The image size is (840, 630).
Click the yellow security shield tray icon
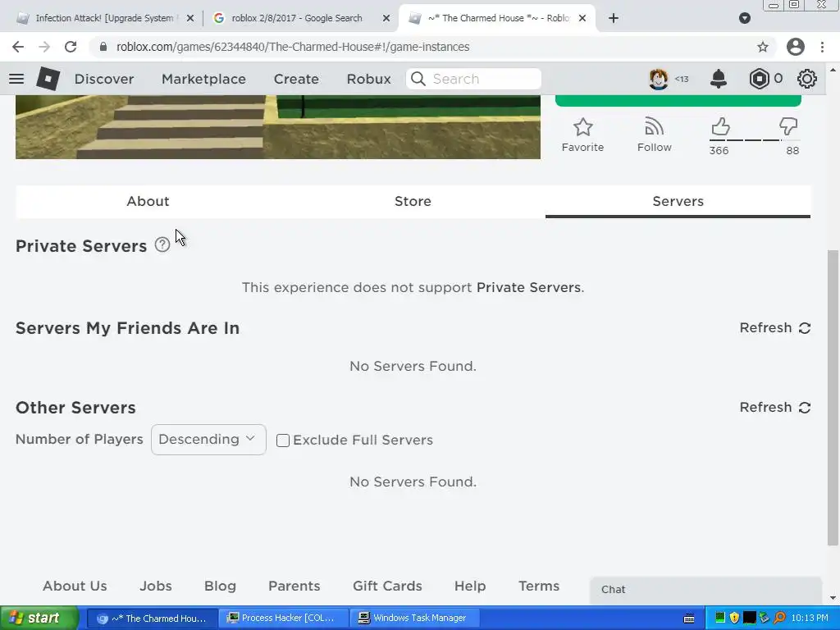click(734, 618)
